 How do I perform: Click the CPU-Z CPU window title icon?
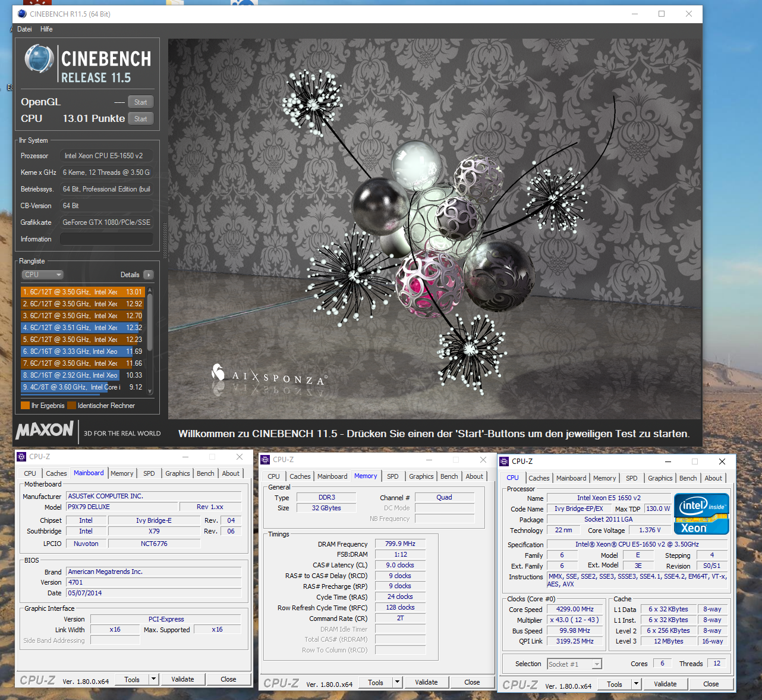coord(505,462)
